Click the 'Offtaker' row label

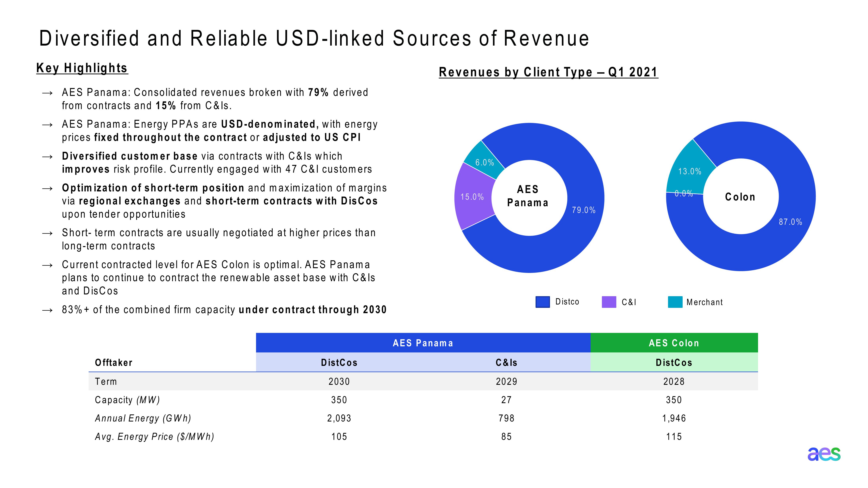[x=114, y=362]
